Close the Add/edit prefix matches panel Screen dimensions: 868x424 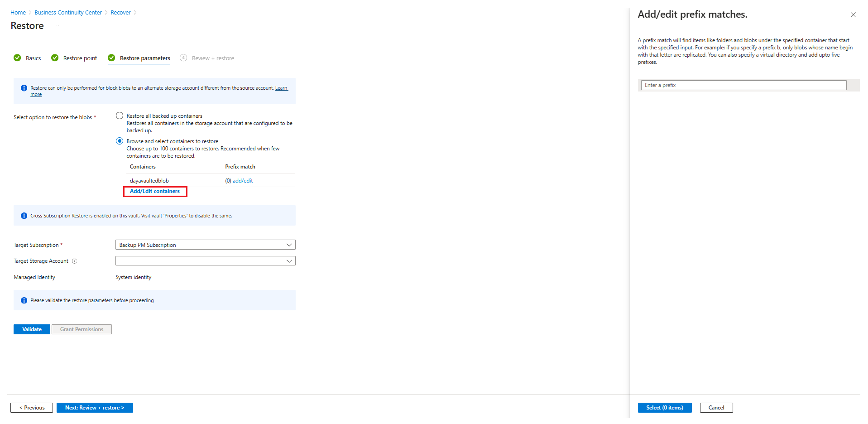point(853,15)
